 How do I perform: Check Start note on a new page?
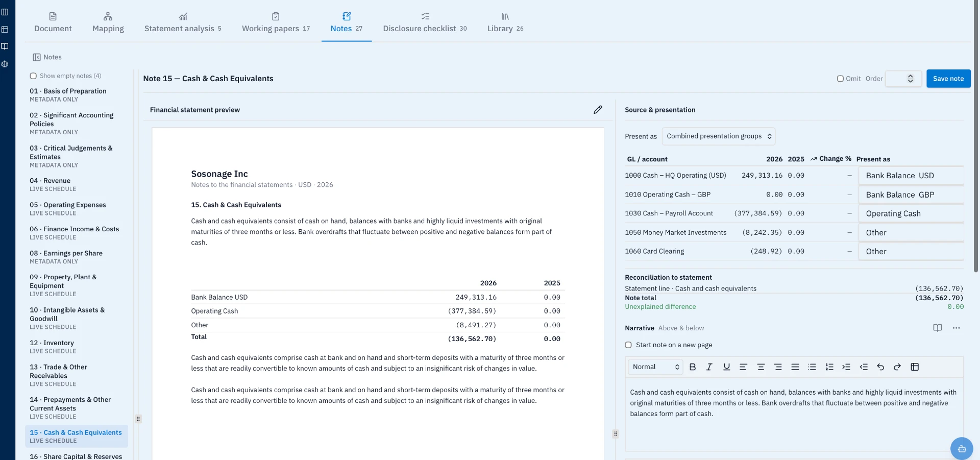[x=628, y=345]
